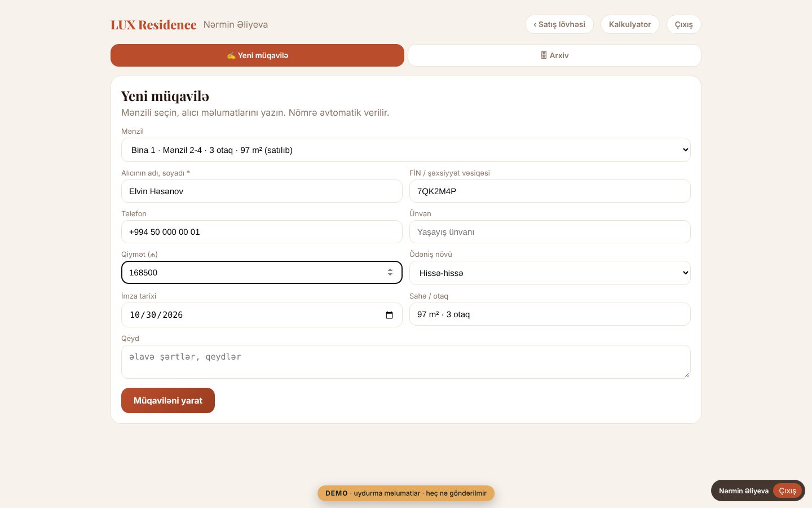Image resolution: width=812 pixels, height=508 pixels.
Task: Switch to the Arxiv tab
Action: (x=554, y=55)
